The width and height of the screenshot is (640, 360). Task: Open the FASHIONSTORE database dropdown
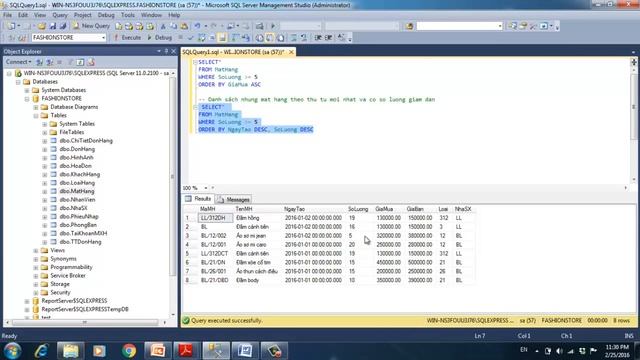point(103,38)
